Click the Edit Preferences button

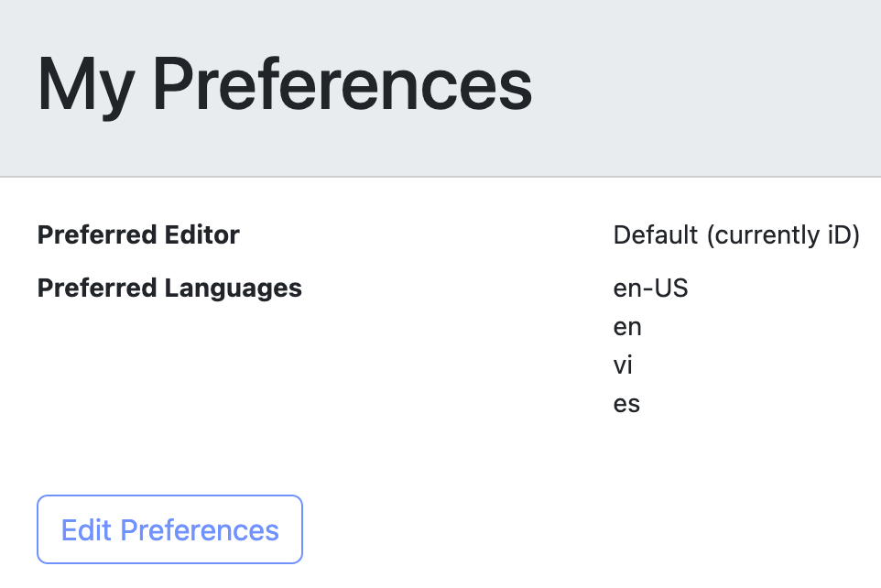tap(169, 529)
